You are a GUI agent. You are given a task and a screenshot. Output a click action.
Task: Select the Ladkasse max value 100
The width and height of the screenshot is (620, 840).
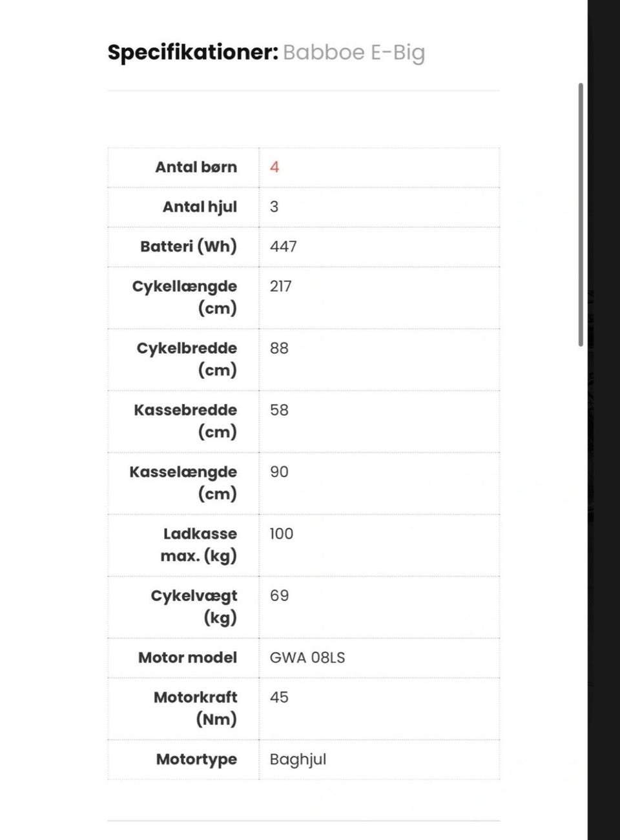coord(282,534)
